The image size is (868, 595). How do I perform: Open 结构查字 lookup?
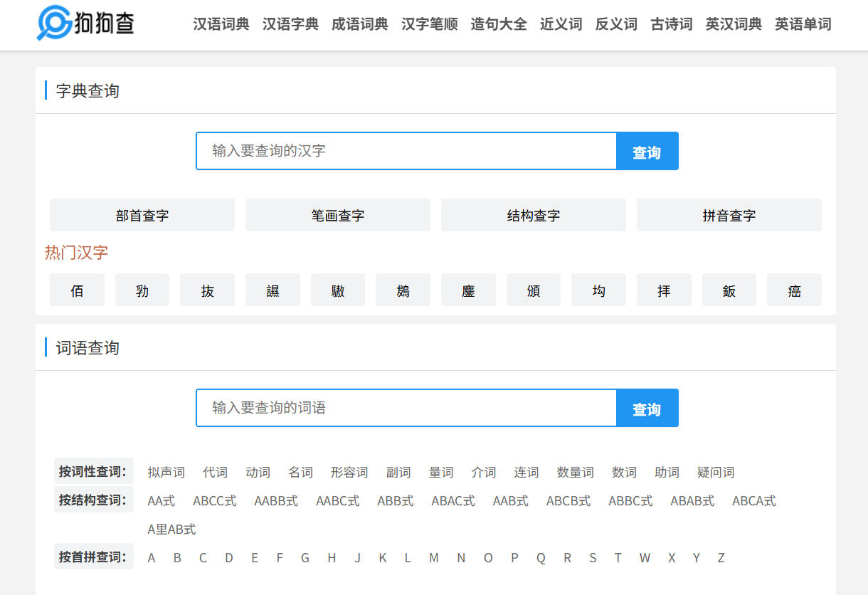coord(534,215)
